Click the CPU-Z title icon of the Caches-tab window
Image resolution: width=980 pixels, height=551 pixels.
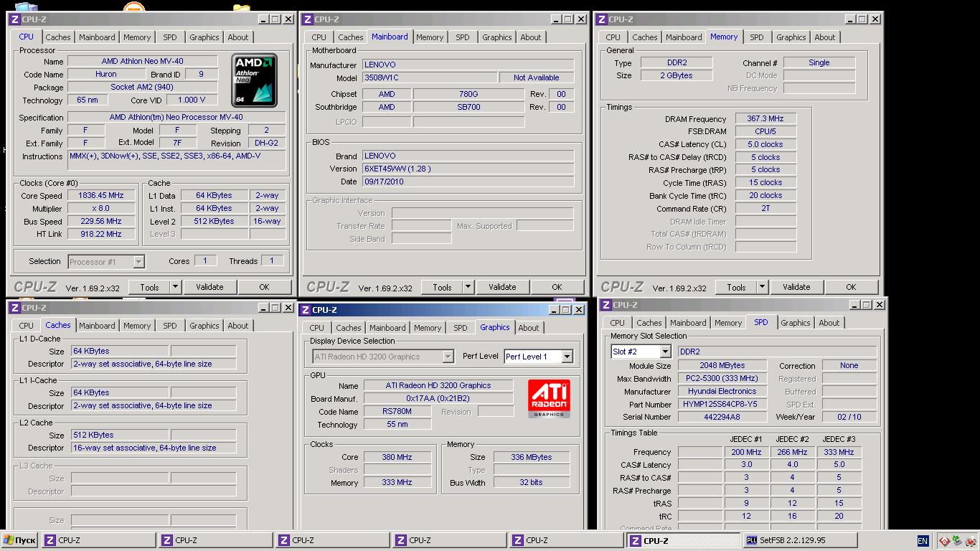14,308
